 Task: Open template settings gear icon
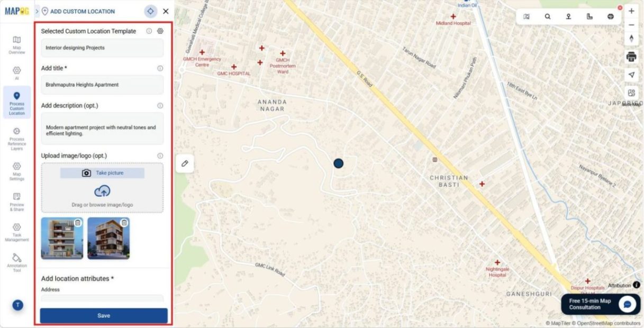(160, 31)
